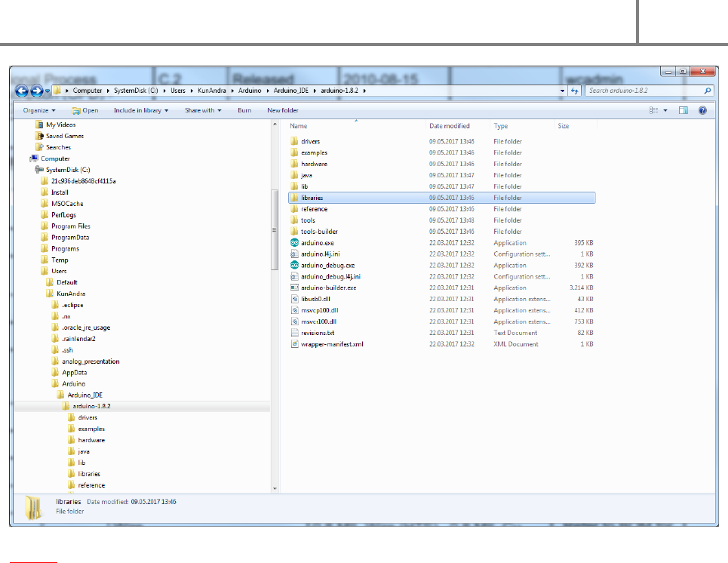Open the Include in library dropdown
The image size is (728, 563).
point(141,110)
